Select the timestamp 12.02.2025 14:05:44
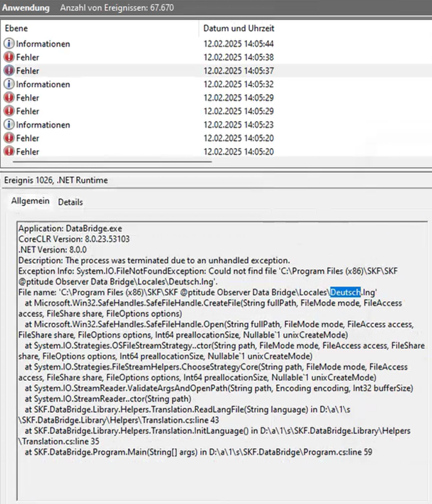432x504 pixels. click(237, 43)
